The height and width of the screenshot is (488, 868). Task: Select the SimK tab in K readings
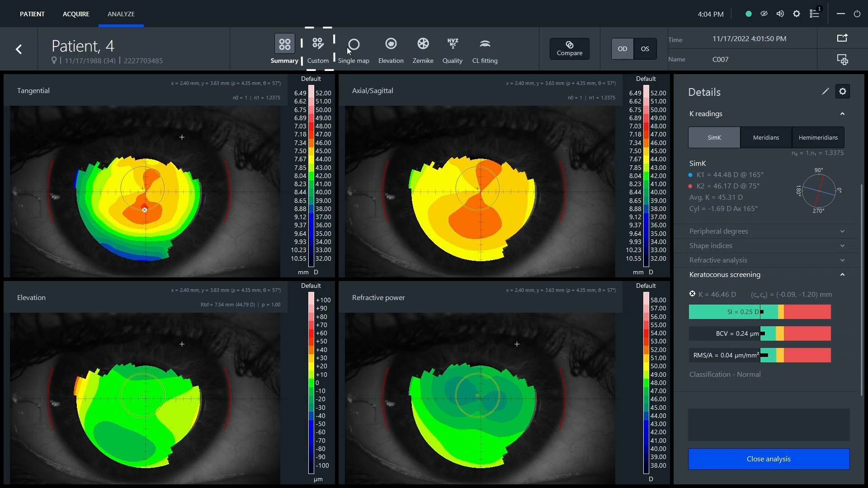click(714, 137)
